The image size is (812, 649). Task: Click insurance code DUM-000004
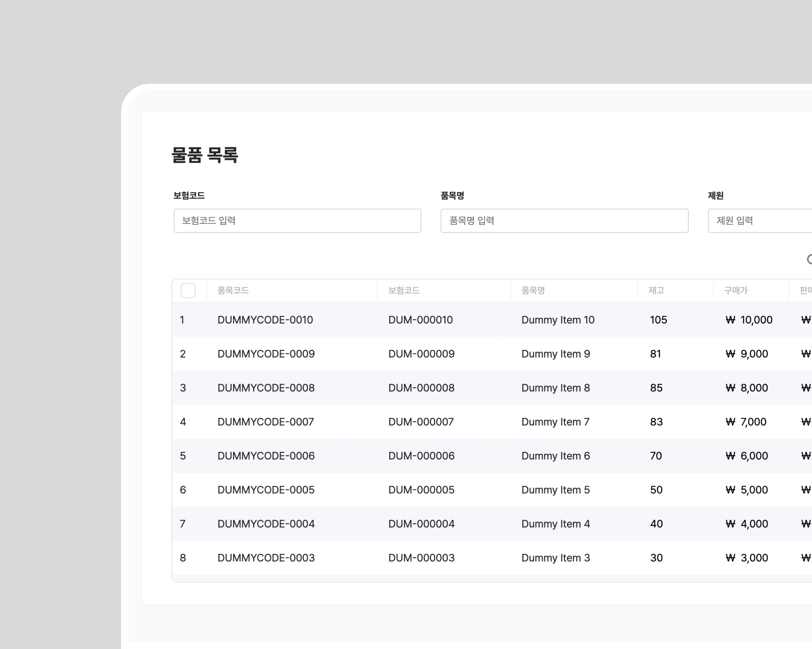421,524
